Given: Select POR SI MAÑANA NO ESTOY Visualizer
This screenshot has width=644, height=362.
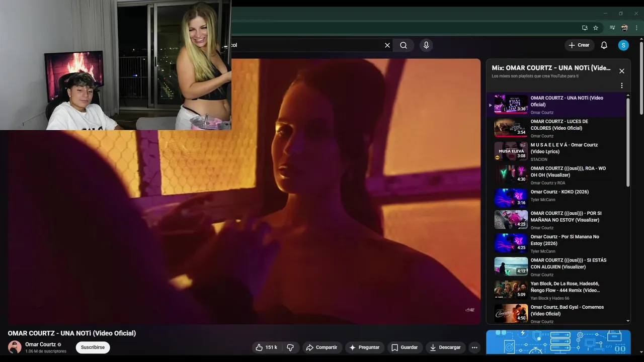Looking at the screenshot, I should coord(557,220).
